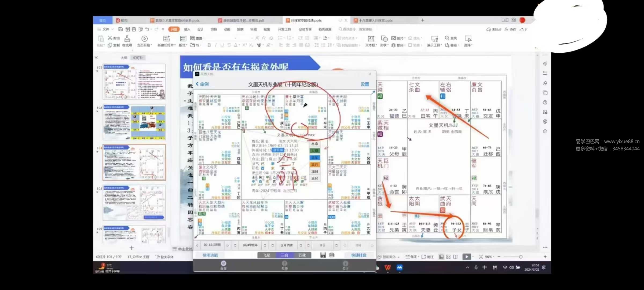644x290 pixels.
Task: Click the zoom in plus button
Action: point(545,257)
